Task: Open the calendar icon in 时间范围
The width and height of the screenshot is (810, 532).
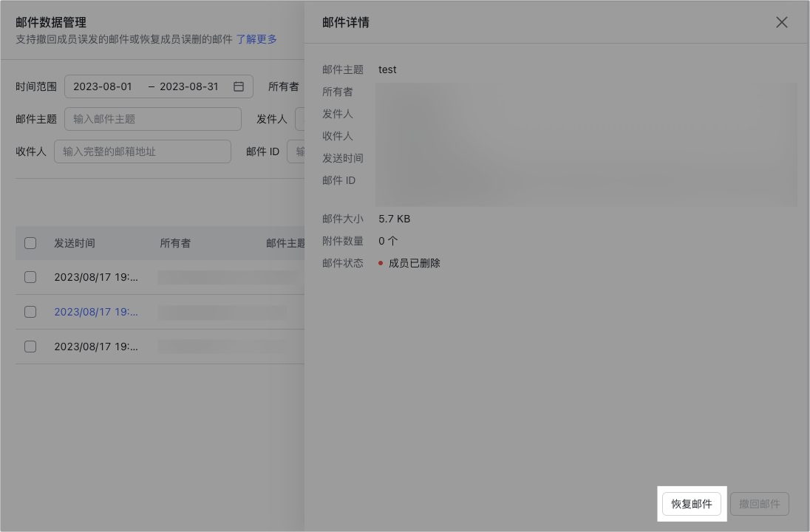Action: tap(239, 86)
